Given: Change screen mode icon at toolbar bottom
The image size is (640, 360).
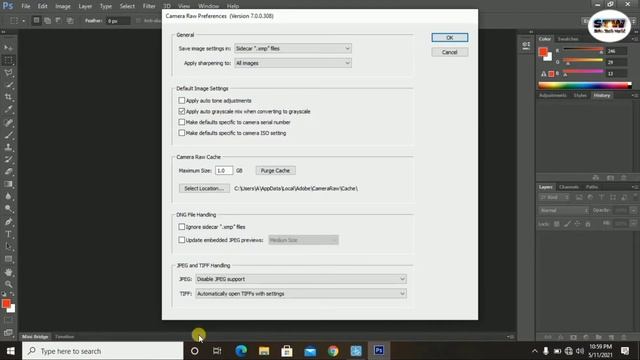Looking at the screenshot, I should pos(8,333).
